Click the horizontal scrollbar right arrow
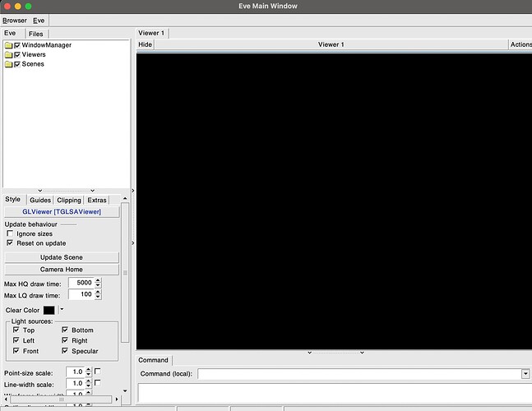Screen dimensions: 532x411 click(x=117, y=399)
